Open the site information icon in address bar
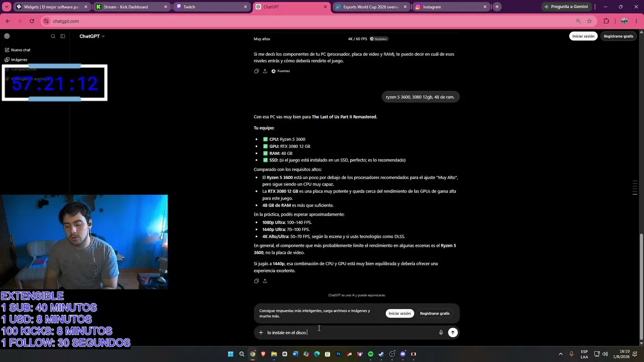The image size is (644, 362). [47, 21]
